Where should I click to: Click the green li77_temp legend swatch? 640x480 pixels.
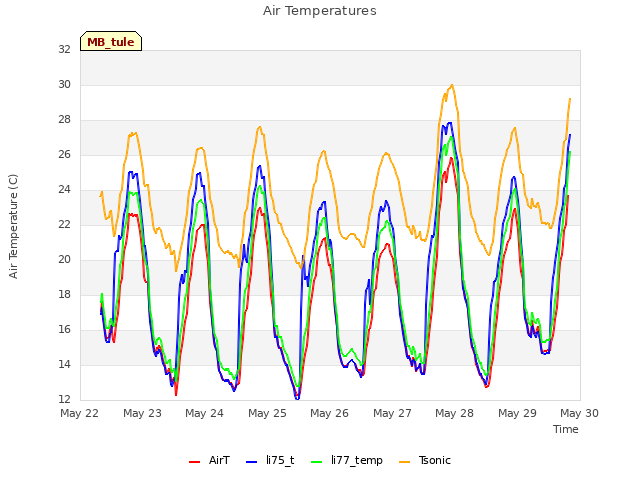(x=317, y=462)
